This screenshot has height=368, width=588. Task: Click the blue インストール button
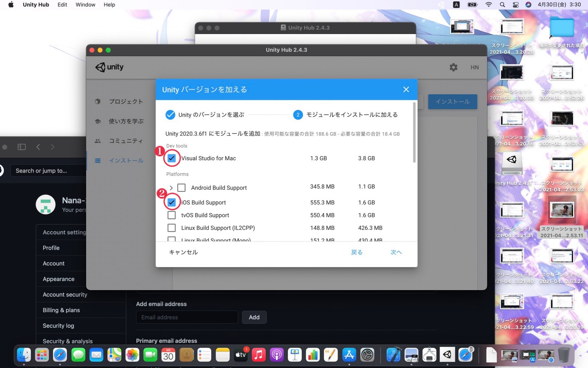tap(452, 102)
